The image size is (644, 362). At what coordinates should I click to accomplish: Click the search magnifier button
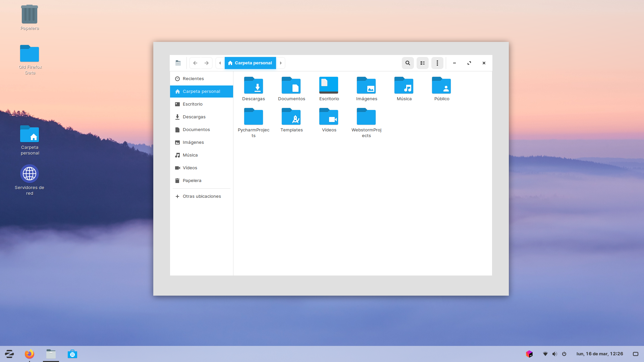pyautogui.click(x=408, y=63)
